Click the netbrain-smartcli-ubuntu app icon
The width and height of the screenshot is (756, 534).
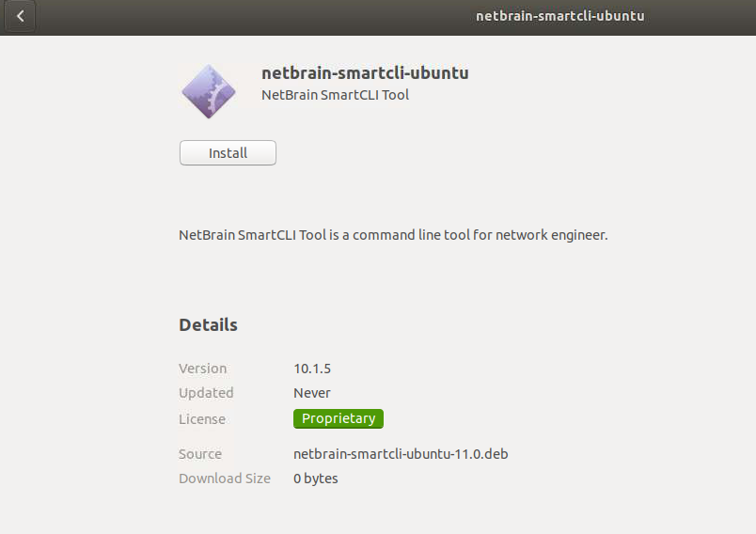point(208,91)
